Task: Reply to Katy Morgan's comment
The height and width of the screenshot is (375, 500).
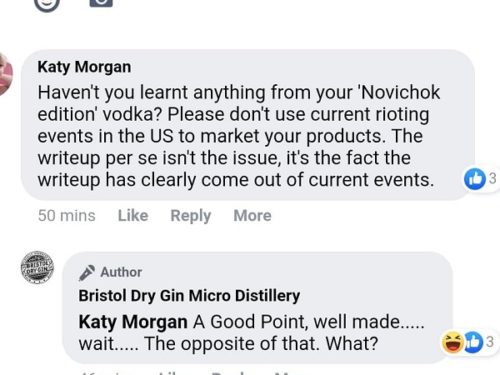Action: [x=191, y=216]
